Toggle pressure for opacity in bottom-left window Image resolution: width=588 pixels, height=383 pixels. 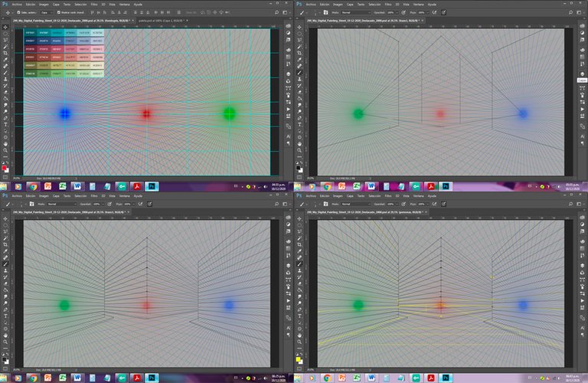coord(109,204)
